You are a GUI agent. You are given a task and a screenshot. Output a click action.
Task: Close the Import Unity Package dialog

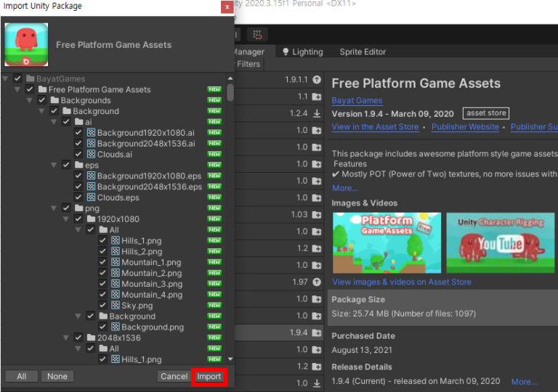click(227, 7)
